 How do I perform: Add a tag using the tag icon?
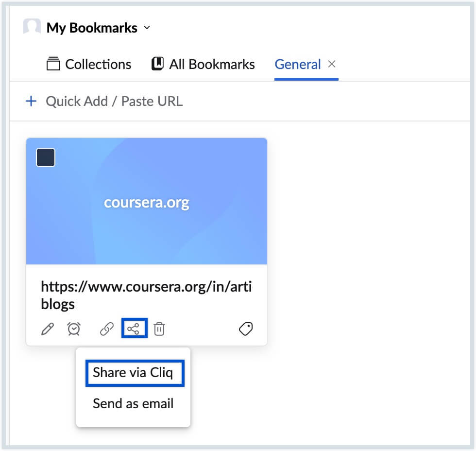tap(246, 329)
